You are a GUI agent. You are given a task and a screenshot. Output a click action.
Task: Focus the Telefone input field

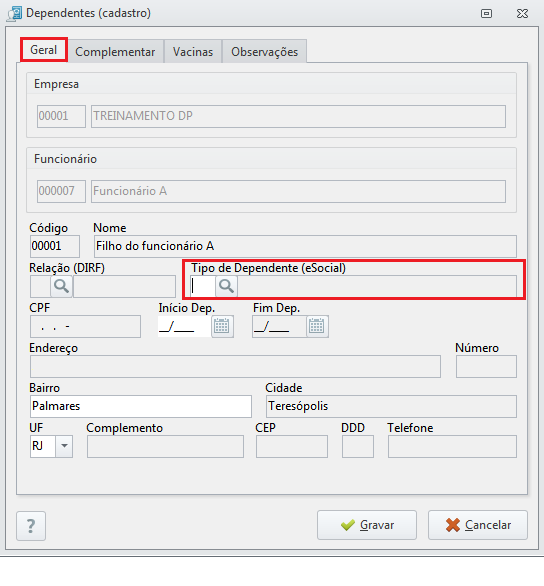pyautogui.click(x=452, y=446)
